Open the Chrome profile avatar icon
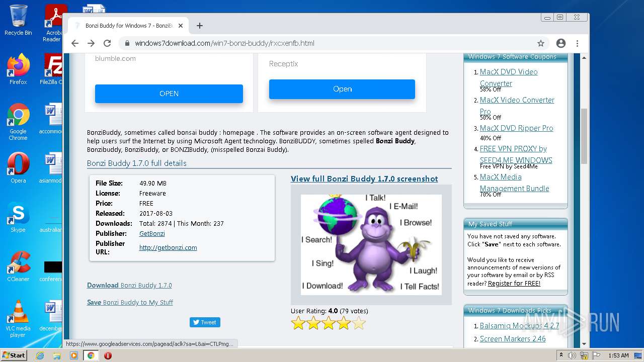This screenshot has height=362, width=644. tap(561, 43)
